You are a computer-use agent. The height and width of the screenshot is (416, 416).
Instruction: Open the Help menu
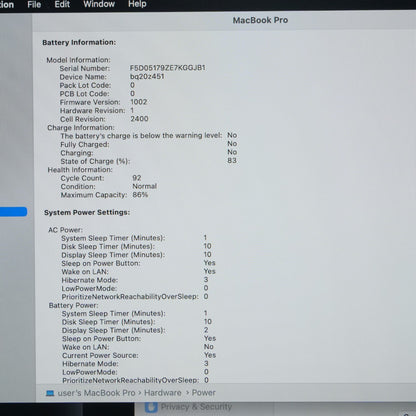tap(137, 4)
